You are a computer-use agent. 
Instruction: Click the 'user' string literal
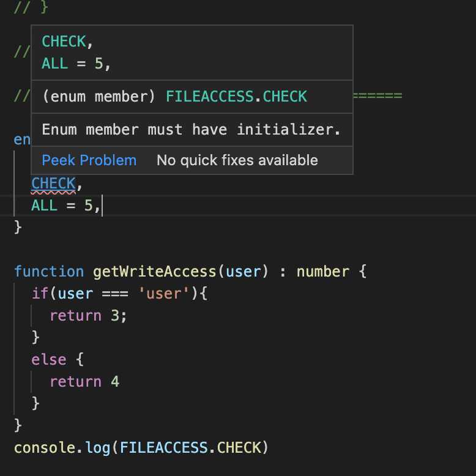pyautogui.click(x=165, y=294)
